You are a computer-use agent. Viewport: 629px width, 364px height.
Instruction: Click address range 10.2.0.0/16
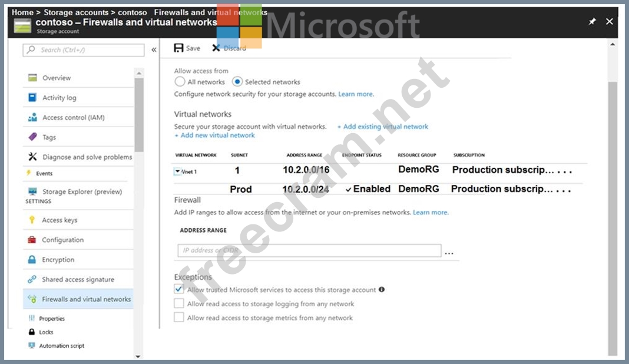306,170
